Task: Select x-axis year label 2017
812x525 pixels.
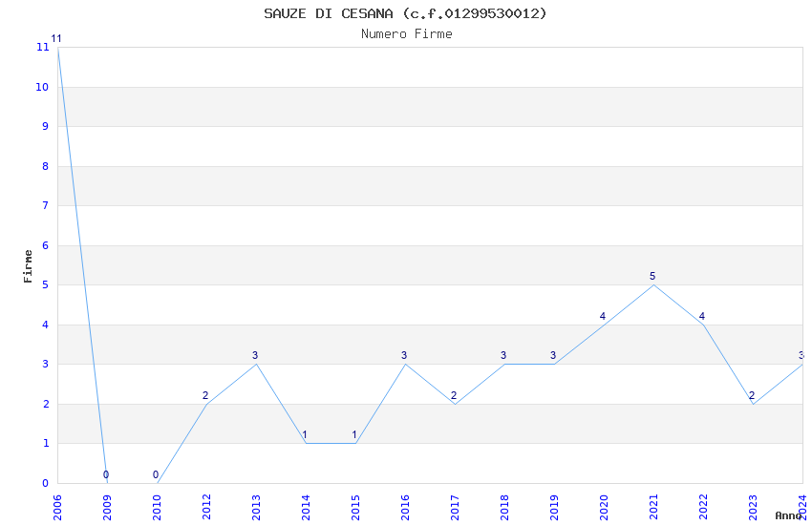Action: 455,508
